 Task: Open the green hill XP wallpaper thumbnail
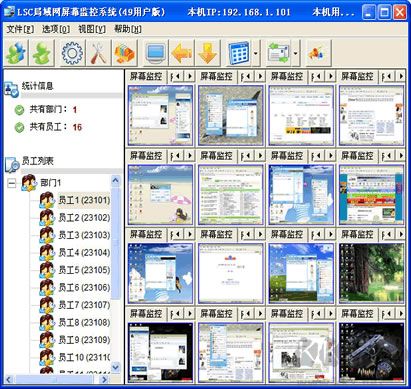[301, 274]
